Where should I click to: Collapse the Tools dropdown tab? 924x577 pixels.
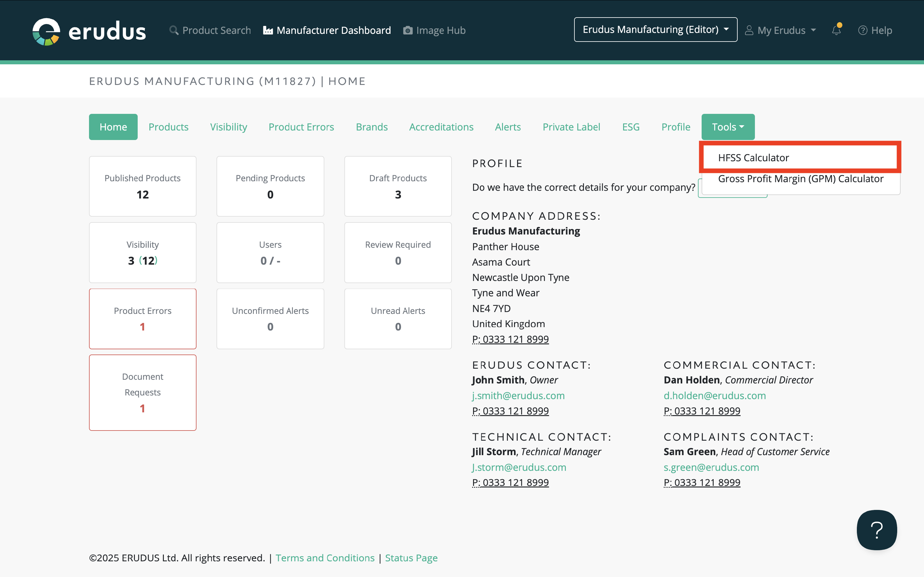(727, 127)
